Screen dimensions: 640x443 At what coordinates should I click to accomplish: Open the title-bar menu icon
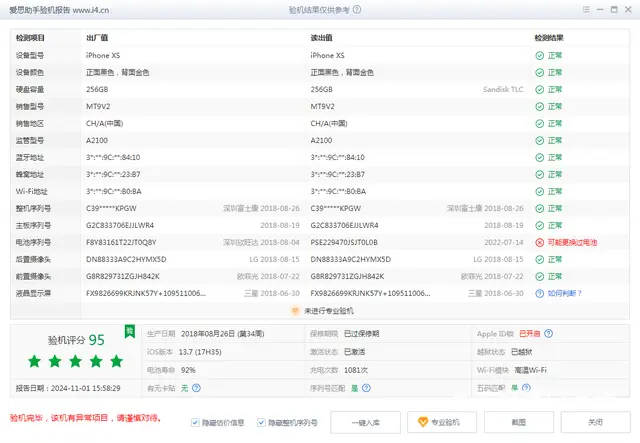tap(586, 9)
